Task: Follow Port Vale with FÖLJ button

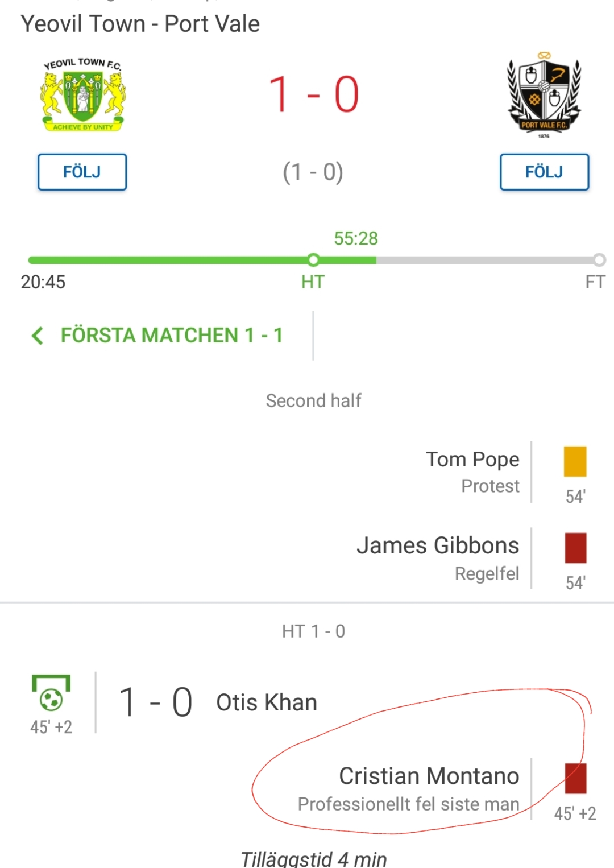Action: [x=544, y=172]
